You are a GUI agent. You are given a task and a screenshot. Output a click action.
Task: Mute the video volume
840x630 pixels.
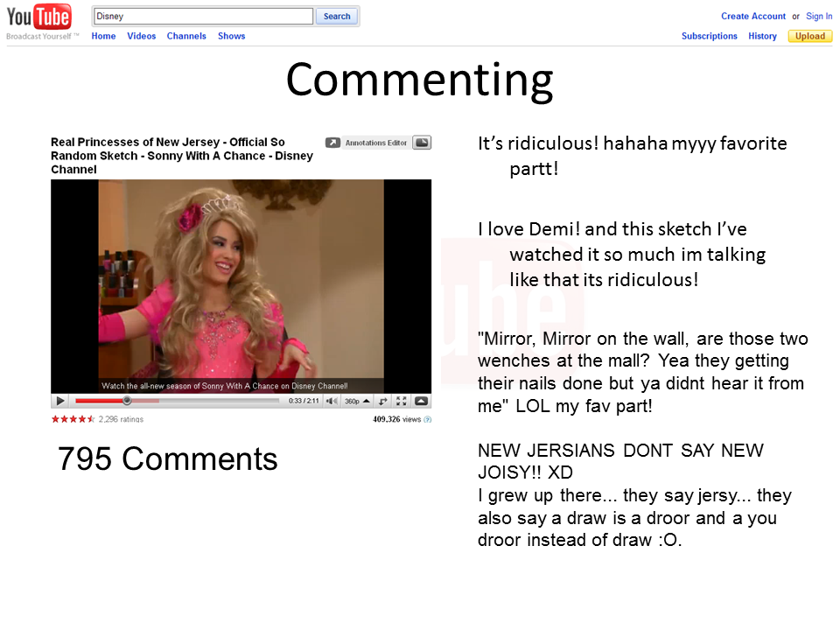click(x=332, y=401)
